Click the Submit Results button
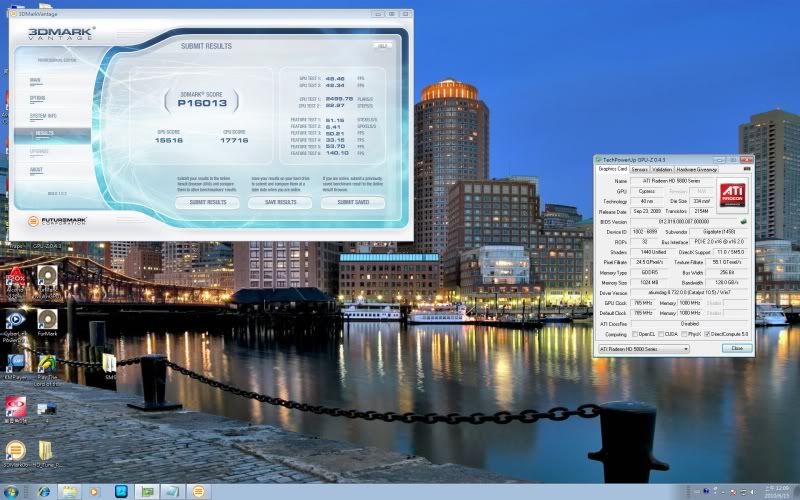This screenshot has height=500, width=800. [208, 203]
